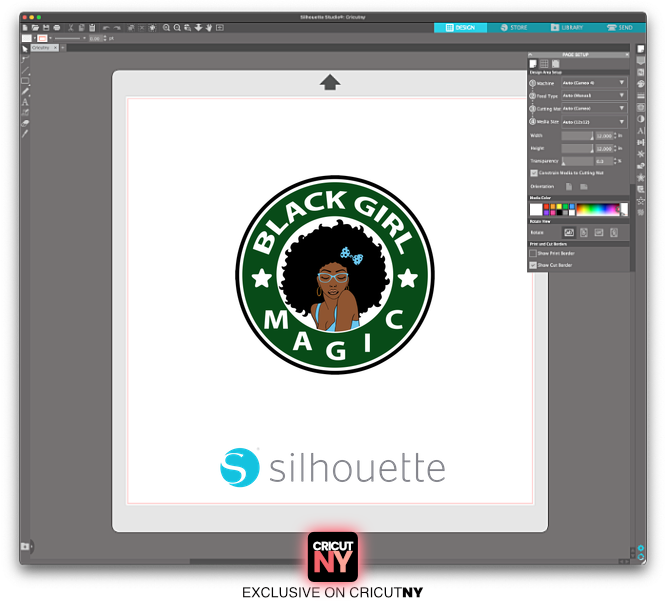665x604 pixels.
Task: Click the Paste clipboard icon
Action: click(92, 28)
